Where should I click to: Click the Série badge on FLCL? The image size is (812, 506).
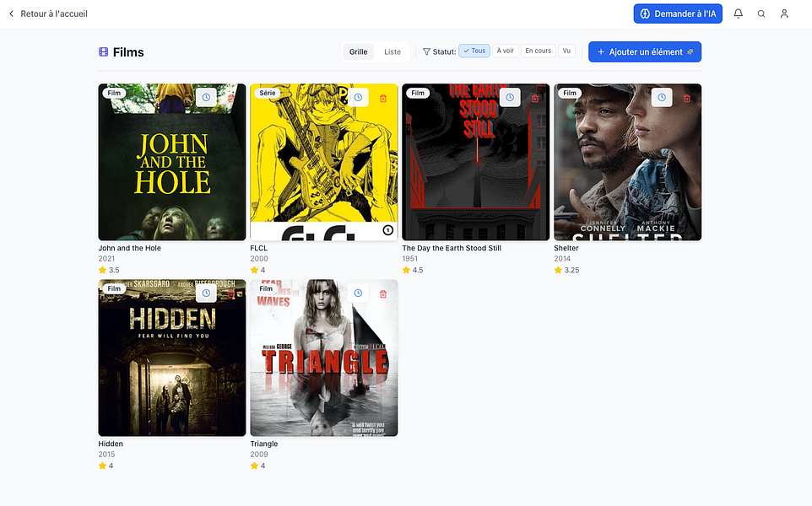(268, 93)
